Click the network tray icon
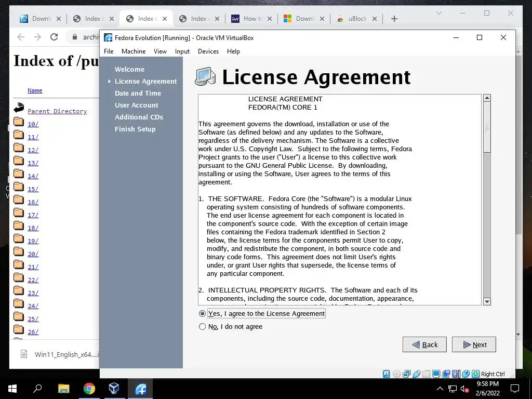Image resolution: width=532 pixels, height=399 pixels. click(x=453, y=389)
